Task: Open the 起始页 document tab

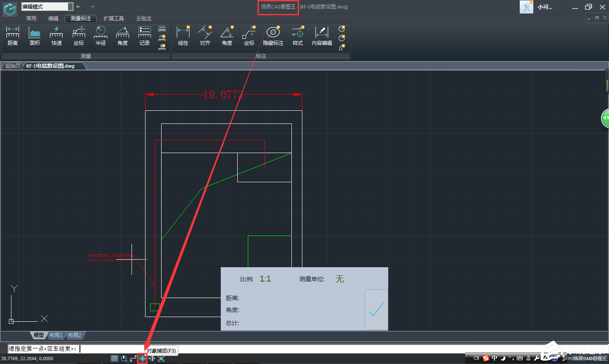Action: 13,66
